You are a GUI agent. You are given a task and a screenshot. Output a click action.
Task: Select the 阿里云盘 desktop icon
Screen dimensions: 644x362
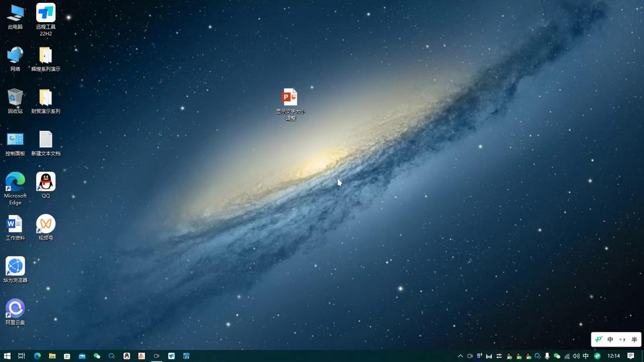(15, 309)
